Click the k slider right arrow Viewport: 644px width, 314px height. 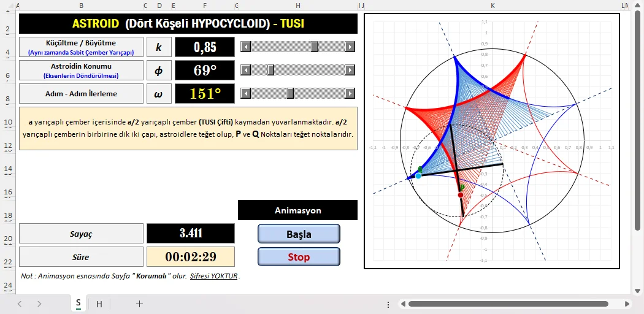coord(350,47)
